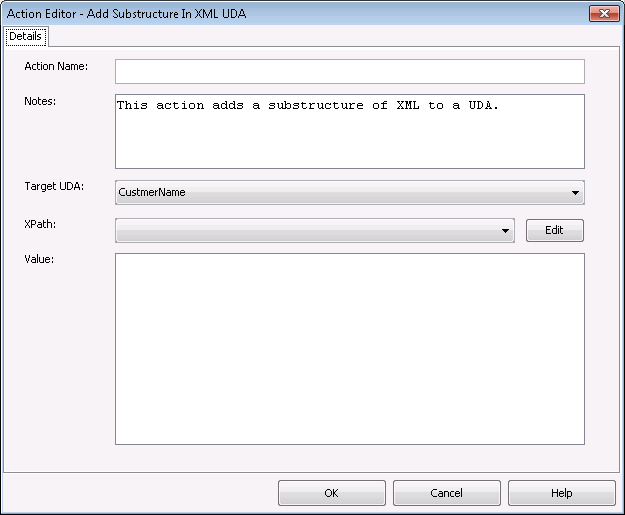This screenshot has width=625, height=515.
Task: Click into the Action Name input field
Action: click(x=350, y=72)
